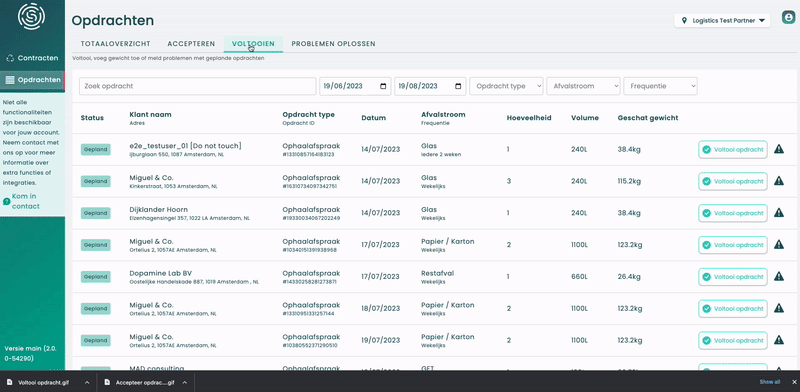Click warning icon for 17/07/2023 Papier / Karton order
800x392 pixels.
pos(779,244)
